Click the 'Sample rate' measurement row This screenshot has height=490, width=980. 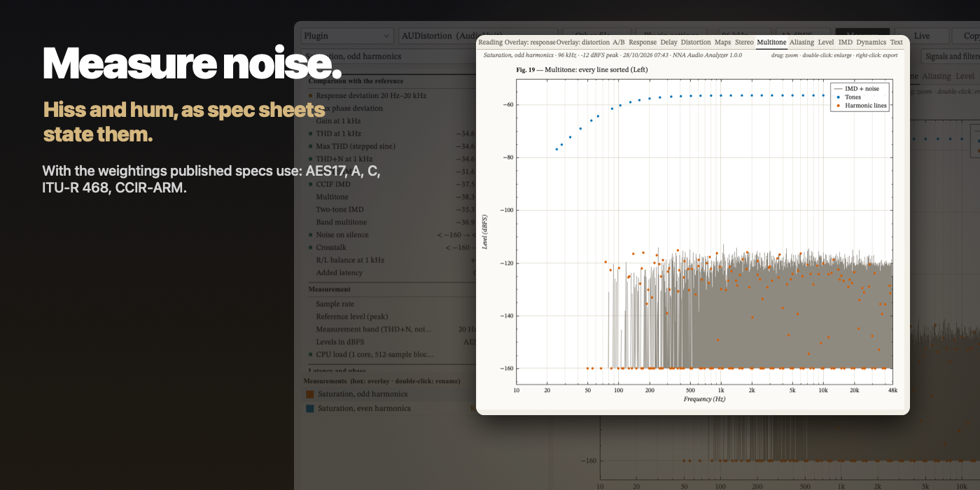pyautogui.click(x=392, y=304)
